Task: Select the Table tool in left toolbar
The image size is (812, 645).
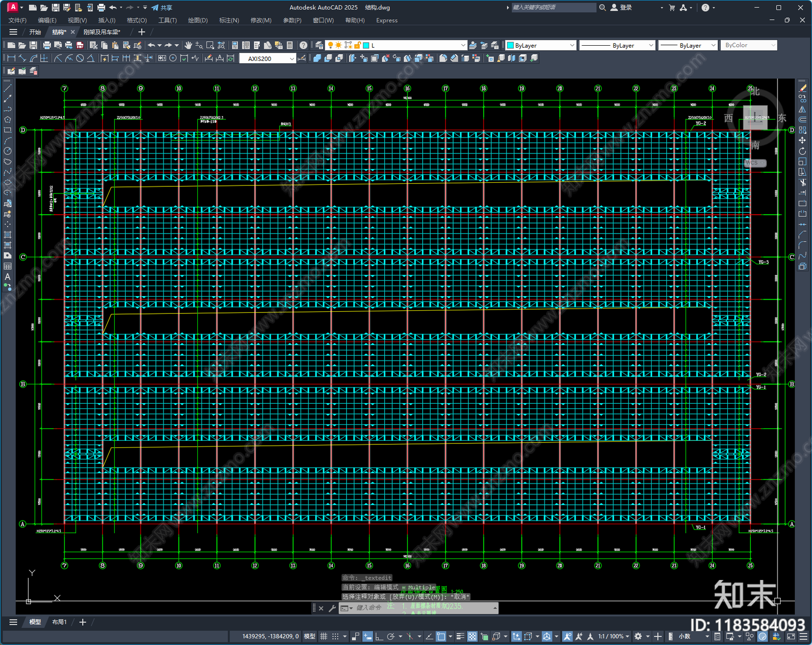Action: click(x=8, y=266)
